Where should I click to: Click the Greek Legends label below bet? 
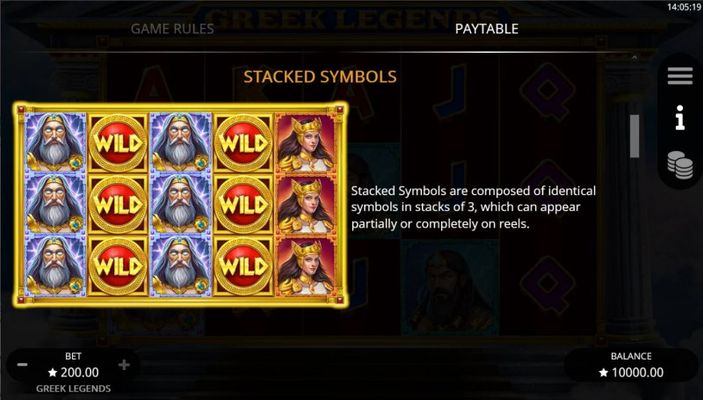click(74, 388)
